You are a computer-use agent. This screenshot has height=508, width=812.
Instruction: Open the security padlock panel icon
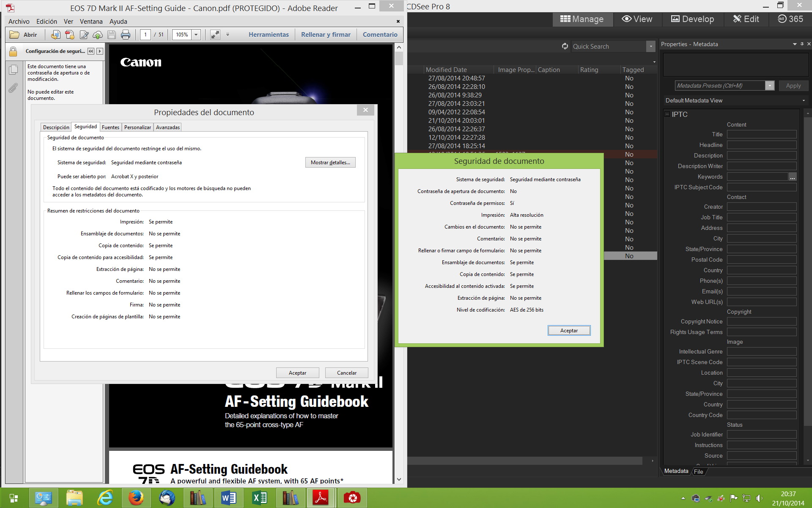13,52
